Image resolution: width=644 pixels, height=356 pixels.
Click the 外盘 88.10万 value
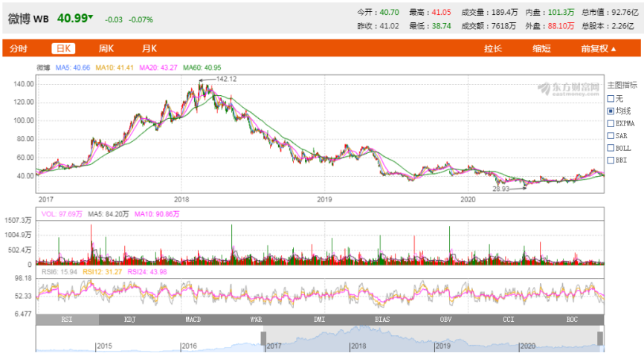point(561,26)
